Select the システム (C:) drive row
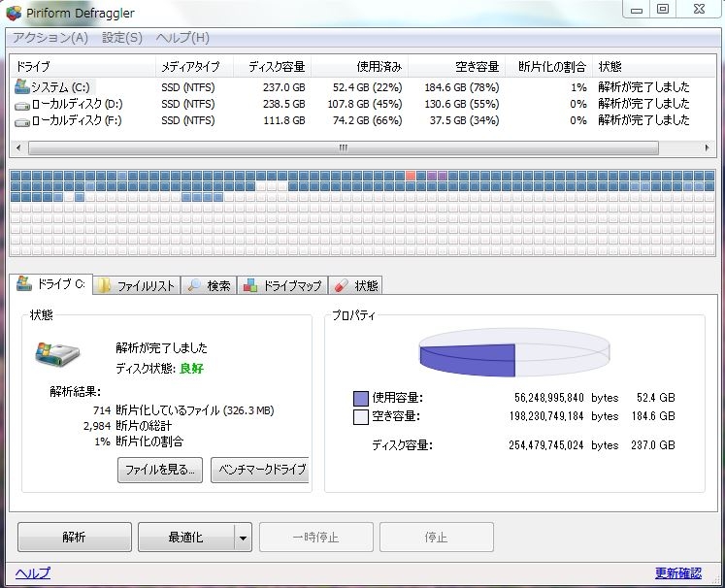The width and height of the screenshot is (725, 588). click(x=363, y=87)
